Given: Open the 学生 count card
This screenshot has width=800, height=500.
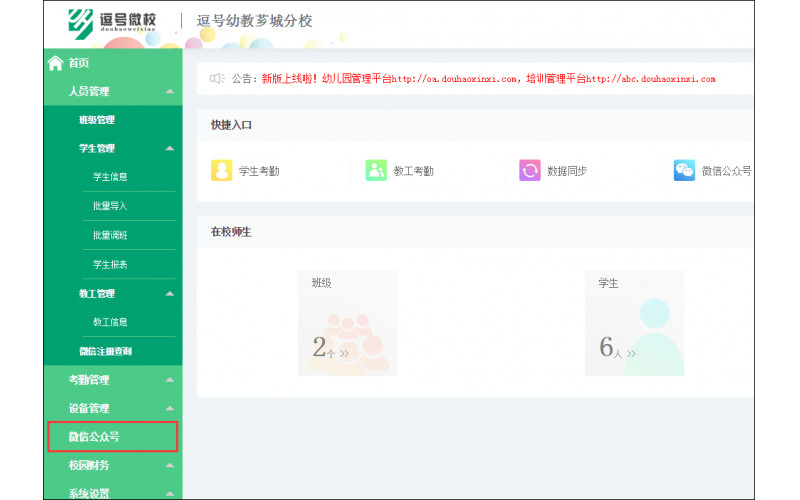Looking at the screenshot, I should tap(634, 323).
